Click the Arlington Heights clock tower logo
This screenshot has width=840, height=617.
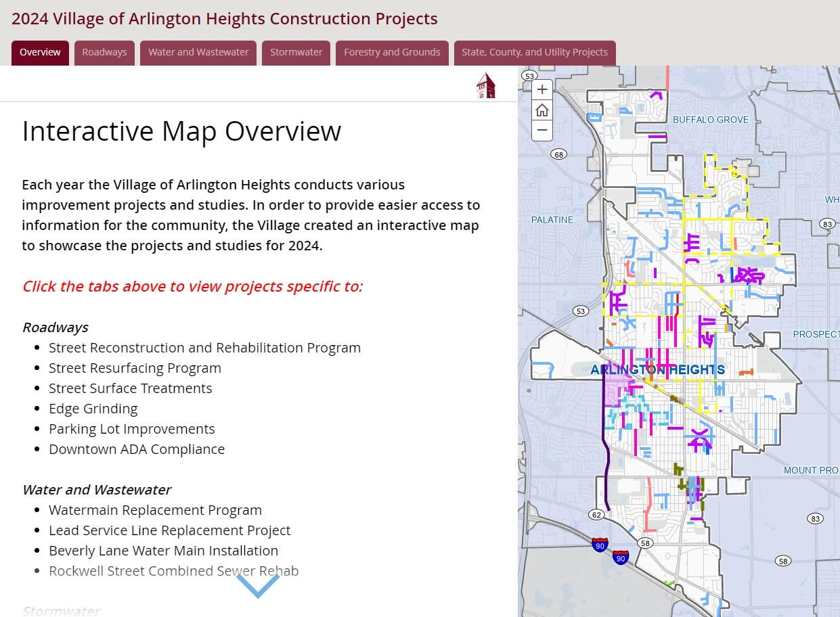[485, 84]
